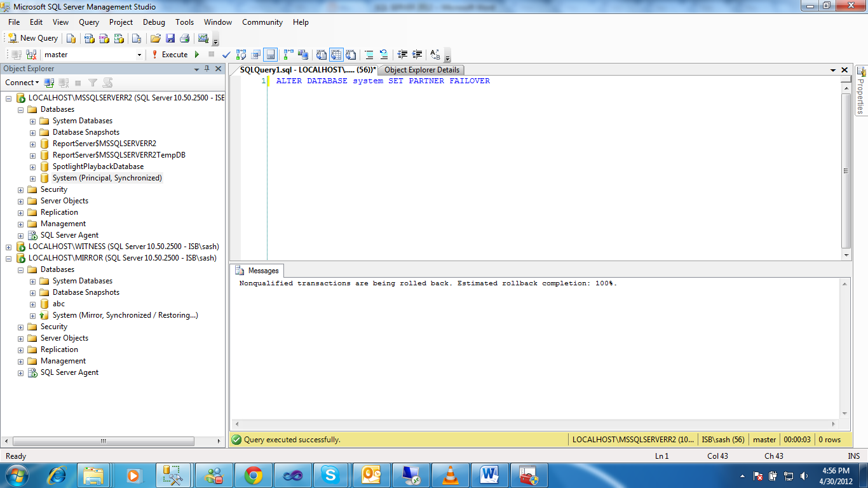Print the current query
This screenshot has height=488, width=868.
click(184, 37)
